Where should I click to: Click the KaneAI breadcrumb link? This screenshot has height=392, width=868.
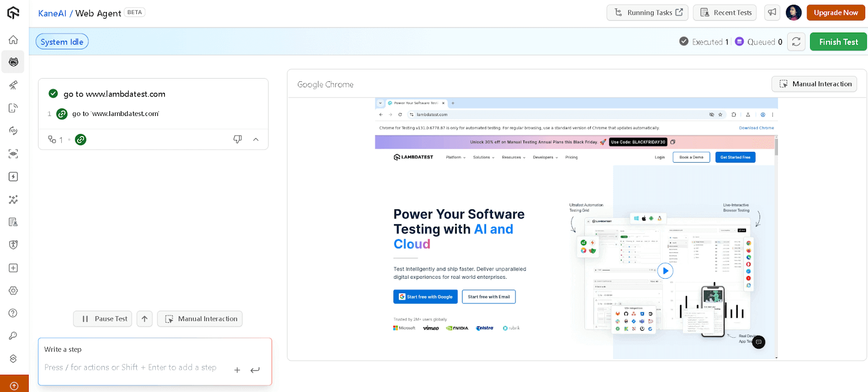tap(52, 13)
